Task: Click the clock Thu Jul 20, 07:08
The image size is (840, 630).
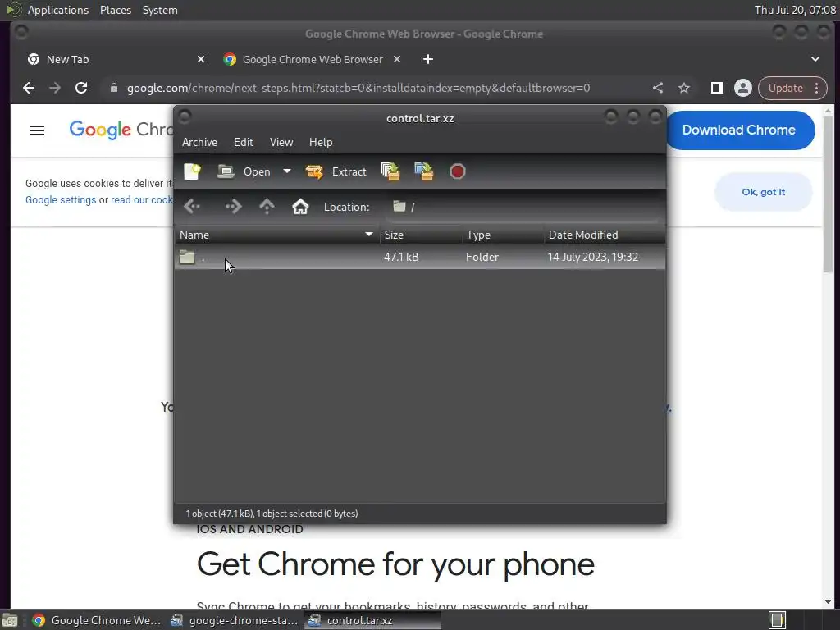Action: pos(795,10)
